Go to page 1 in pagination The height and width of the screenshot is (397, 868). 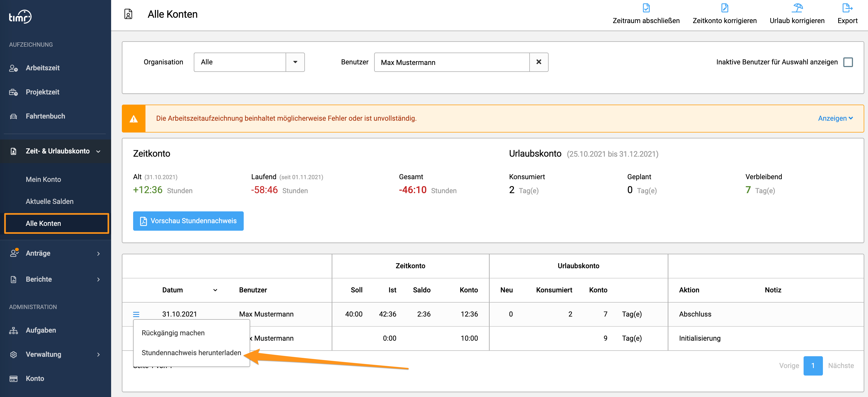coord(813,365)
